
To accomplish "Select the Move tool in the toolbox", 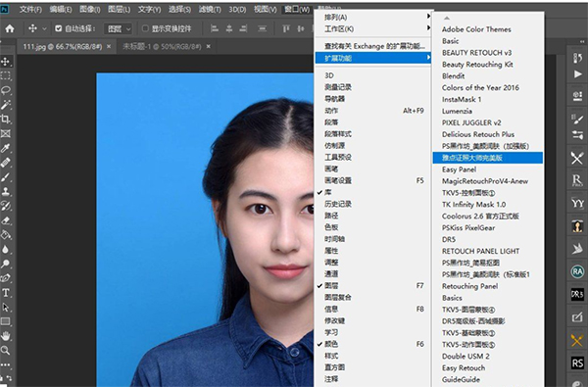I will click(x=6, y=61).
